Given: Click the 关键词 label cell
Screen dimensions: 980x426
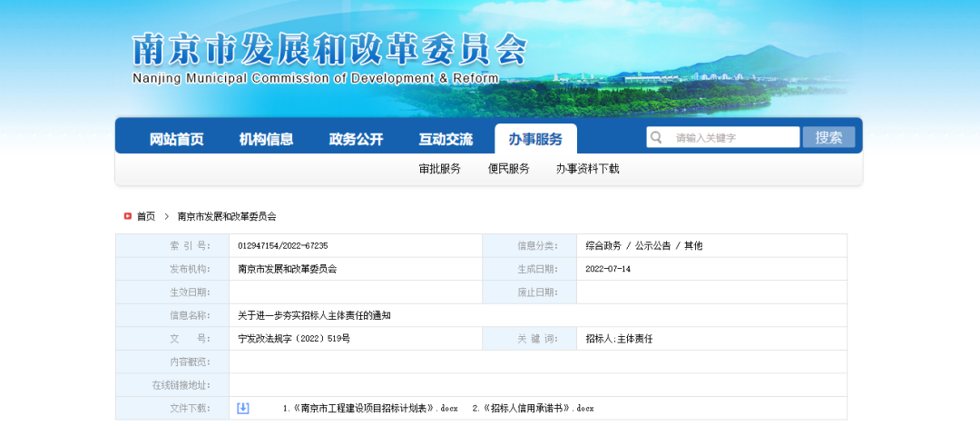Looking at the screenshot, I should pyautogui.click(x=529, y=339).
